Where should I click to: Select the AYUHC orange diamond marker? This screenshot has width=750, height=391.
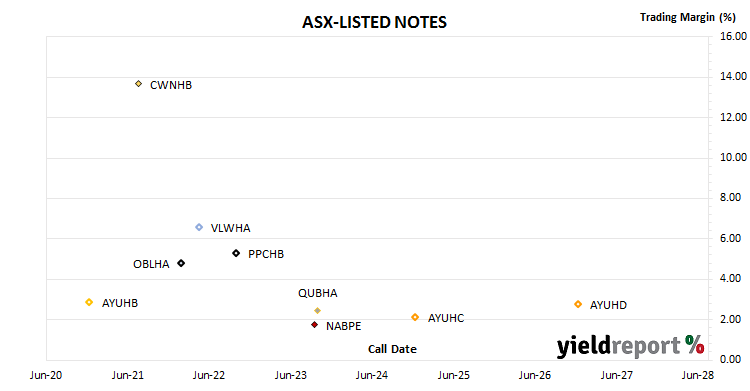pyautogui.click(x=415, y=317)
